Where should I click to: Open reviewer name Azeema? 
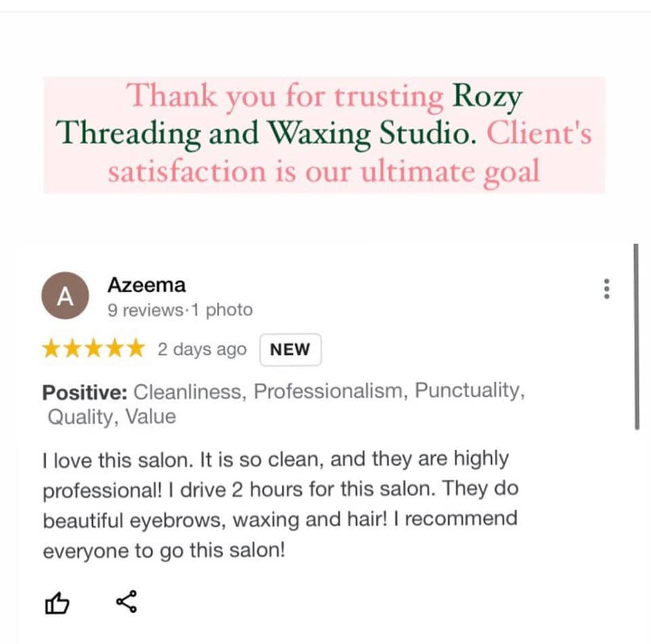coord(146,285)
